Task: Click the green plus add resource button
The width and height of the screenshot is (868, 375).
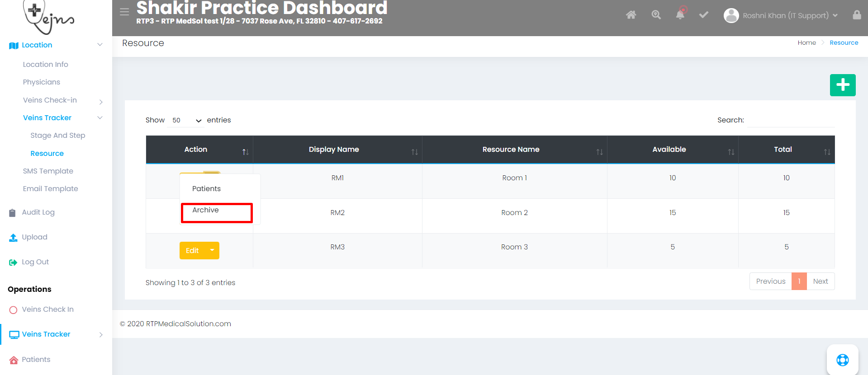Action: pyautogui.click(x=842, y=85)
